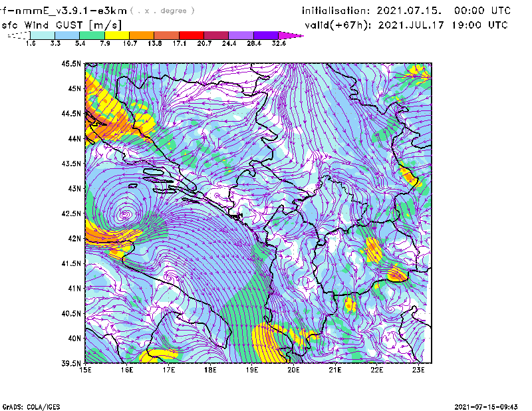The height and width of the screenshot is (411, 532).
Task: Click the legend value 28.4
Action: 254,43
